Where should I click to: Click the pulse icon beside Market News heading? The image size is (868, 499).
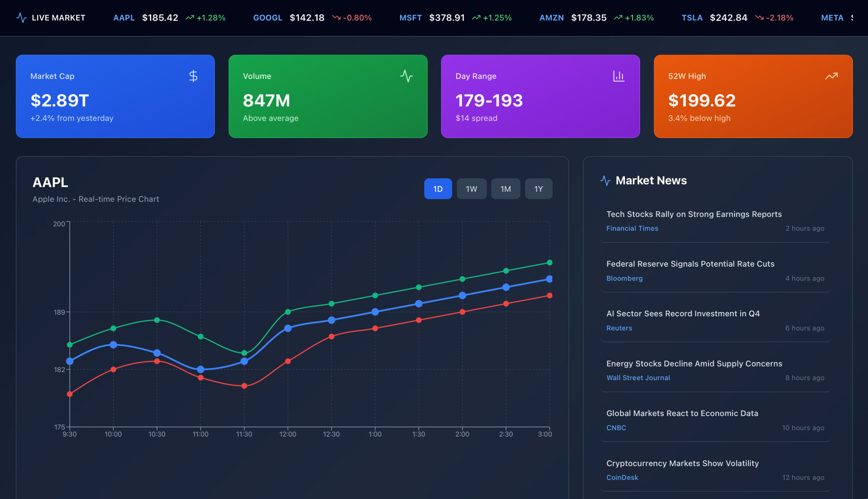605,181
